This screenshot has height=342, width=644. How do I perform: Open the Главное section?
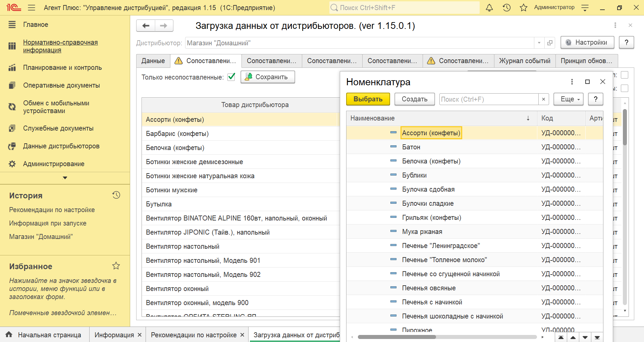pos(36,25)
